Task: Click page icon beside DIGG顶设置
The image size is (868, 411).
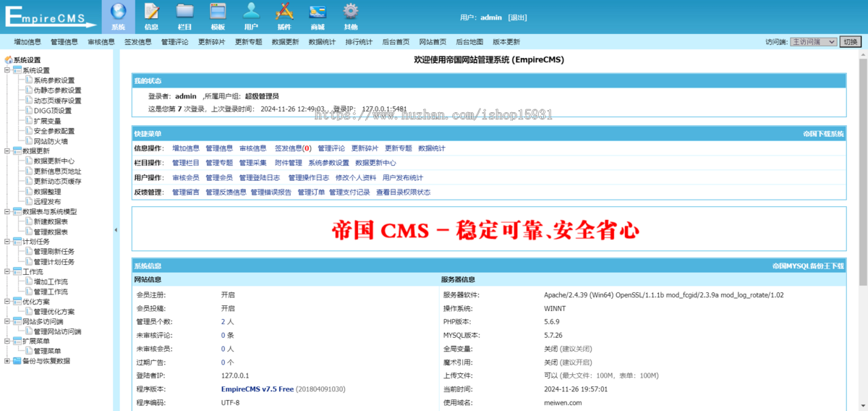Action: [x=29, y=111]
